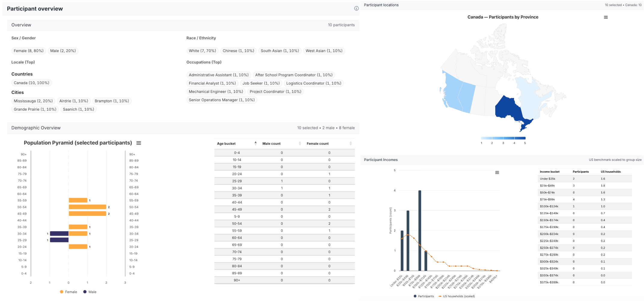Screen dimensions: 644x302
Task: Sort the table by Male count arrow
Action: point(300,143)
